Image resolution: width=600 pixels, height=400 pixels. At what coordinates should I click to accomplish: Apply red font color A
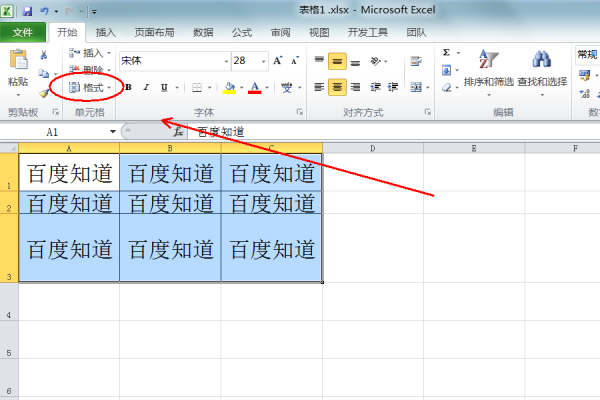click(x=254, y=88)
